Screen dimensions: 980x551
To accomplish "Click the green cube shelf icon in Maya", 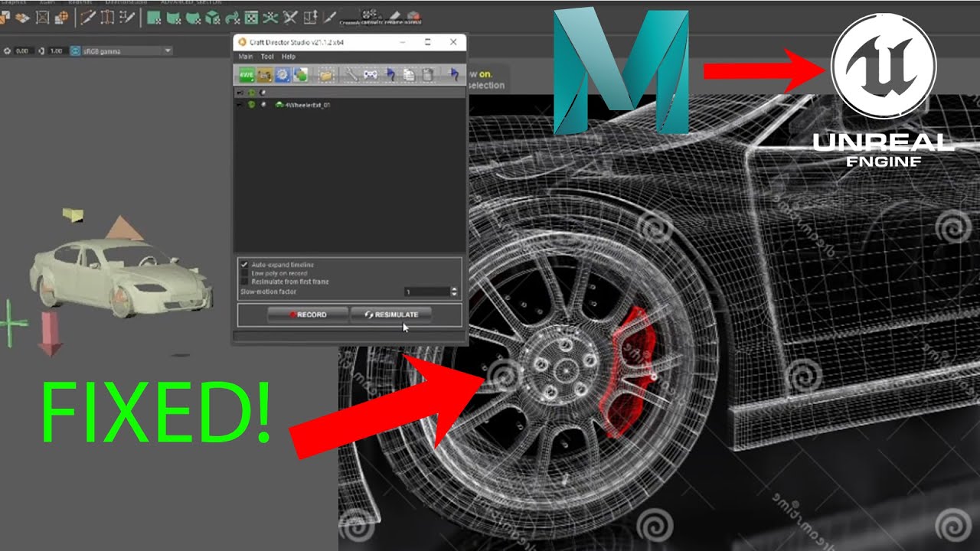I will pyautogui.click(x=213, y=17).
